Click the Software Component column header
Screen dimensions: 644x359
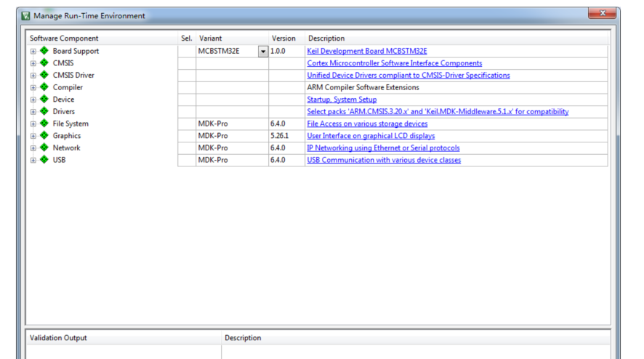click(x=64, y=39)
